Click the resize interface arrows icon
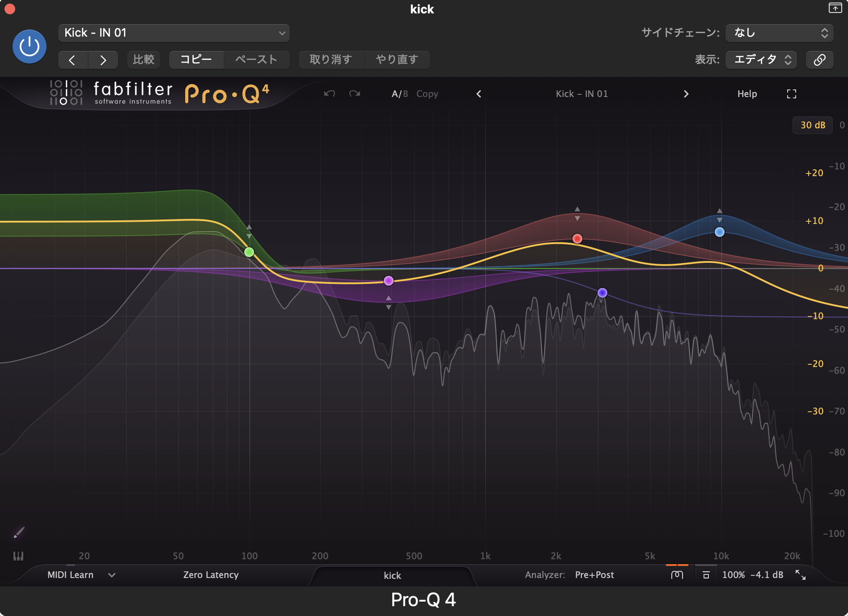Viewport: 848px width, 616px height. point(800,575)
